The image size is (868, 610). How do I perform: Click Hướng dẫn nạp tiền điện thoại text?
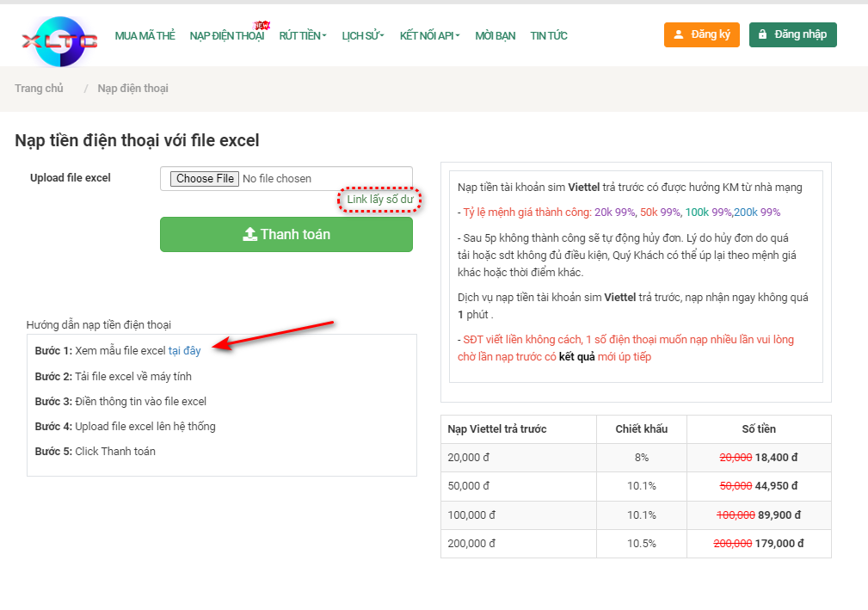point(99,325)
